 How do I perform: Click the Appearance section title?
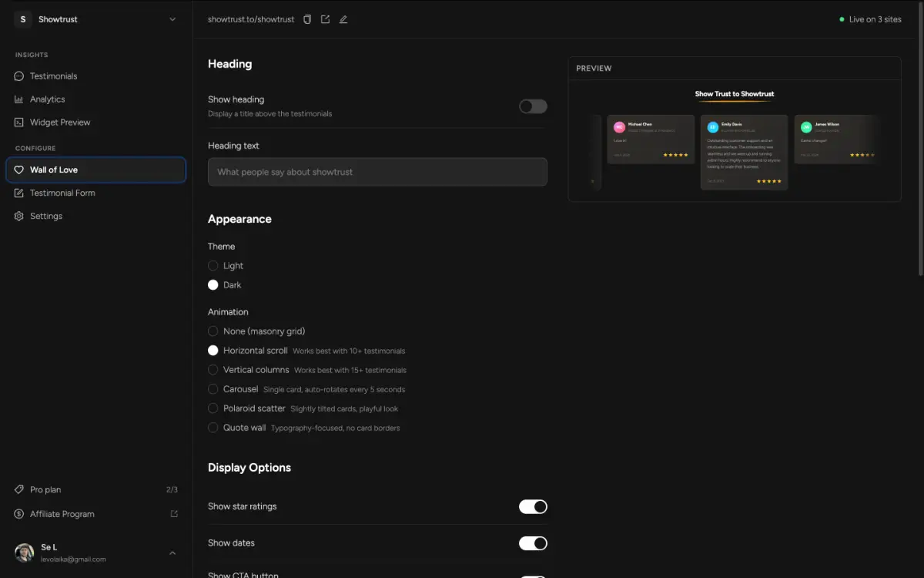239,219
